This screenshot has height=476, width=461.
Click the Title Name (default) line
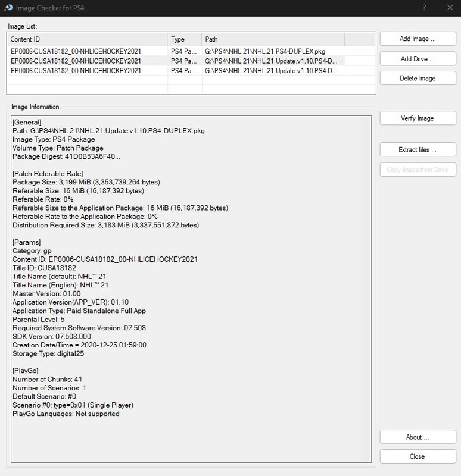point(59,277)
